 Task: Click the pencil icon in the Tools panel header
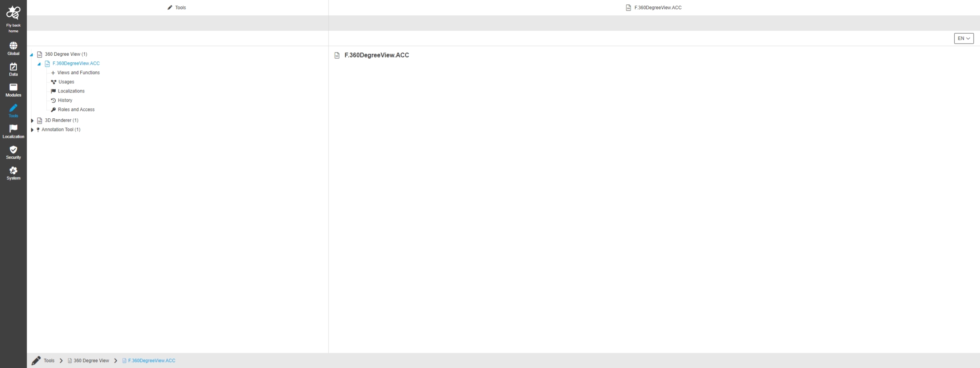click(170, 8)
